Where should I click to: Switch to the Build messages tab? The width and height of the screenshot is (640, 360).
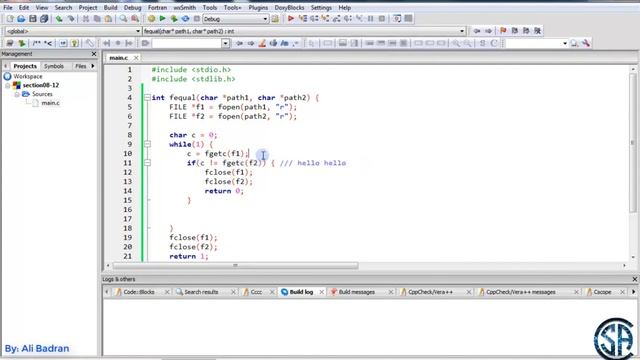pyautogui.click(x=356, y=292)
